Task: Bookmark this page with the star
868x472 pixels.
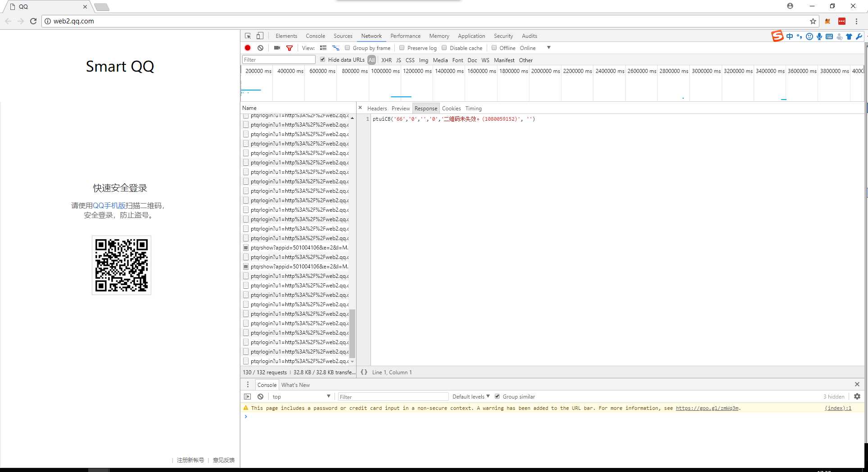Action: coord(813,21)
